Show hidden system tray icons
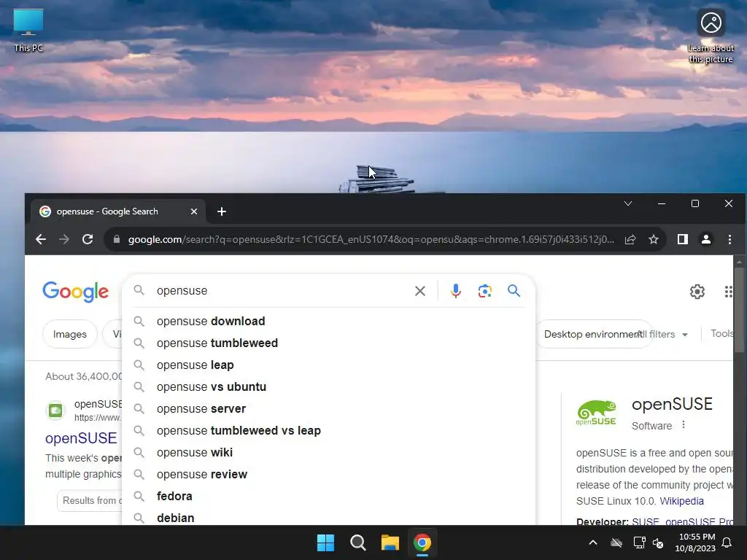The height and width of the screenshot is (560, 747). pyautogui.click(x=593, y=542)
